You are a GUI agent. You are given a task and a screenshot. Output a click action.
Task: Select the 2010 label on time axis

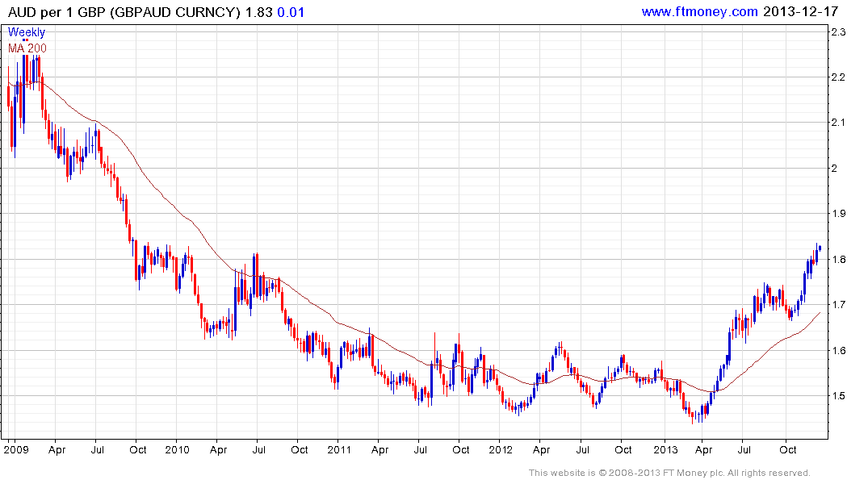point(177,449)
